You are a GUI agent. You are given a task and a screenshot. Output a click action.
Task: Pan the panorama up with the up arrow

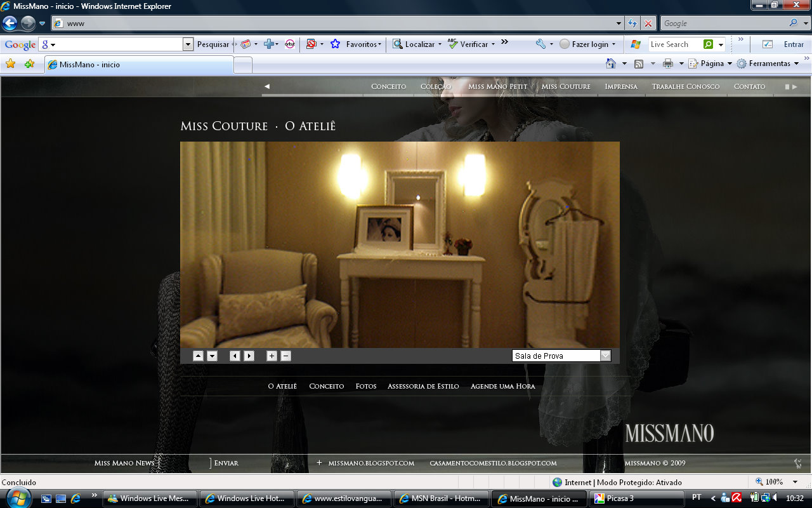click(x=198, y=356)
